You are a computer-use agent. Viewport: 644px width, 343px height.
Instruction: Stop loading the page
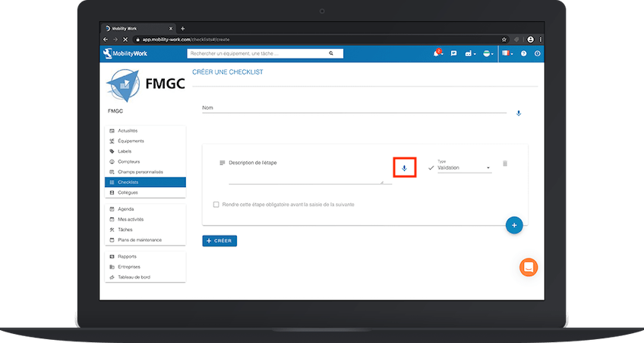125,40
